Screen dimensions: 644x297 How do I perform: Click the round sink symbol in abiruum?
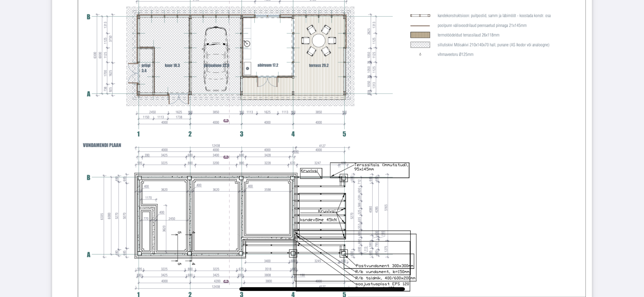coord(247,43)
